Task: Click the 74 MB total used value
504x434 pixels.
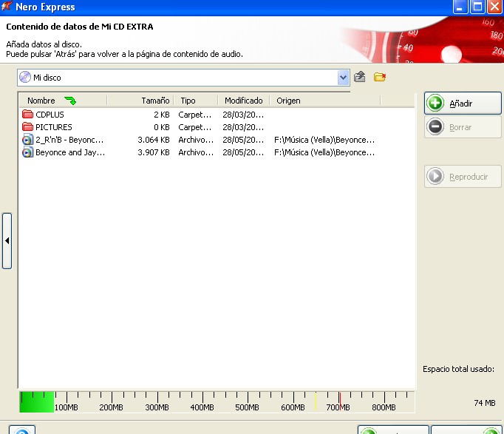Action: (485, 403)
